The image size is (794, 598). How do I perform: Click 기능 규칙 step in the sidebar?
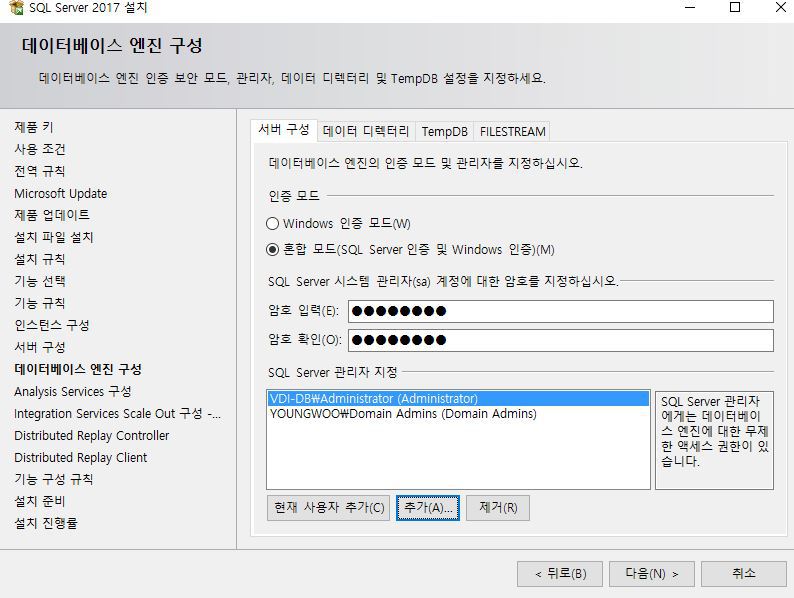pyautogui.click(x=40, y=303)
